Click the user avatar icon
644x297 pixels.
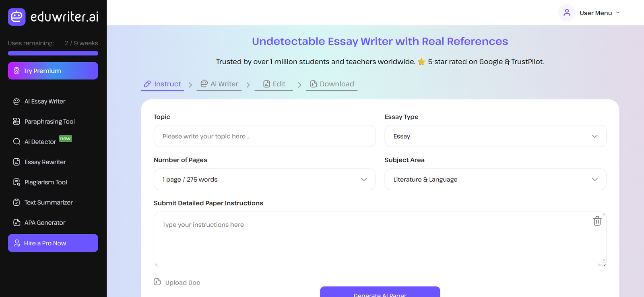pyautogui.click(x=567, y=13)
